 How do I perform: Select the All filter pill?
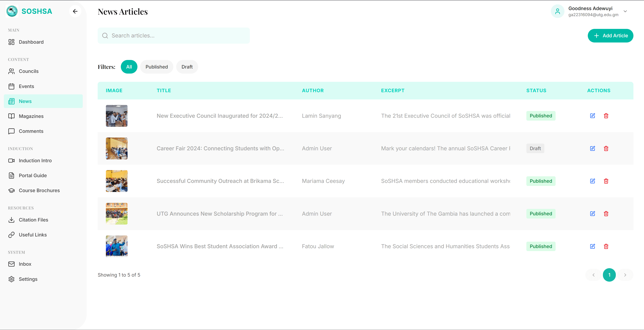click(x=129, y=67)
